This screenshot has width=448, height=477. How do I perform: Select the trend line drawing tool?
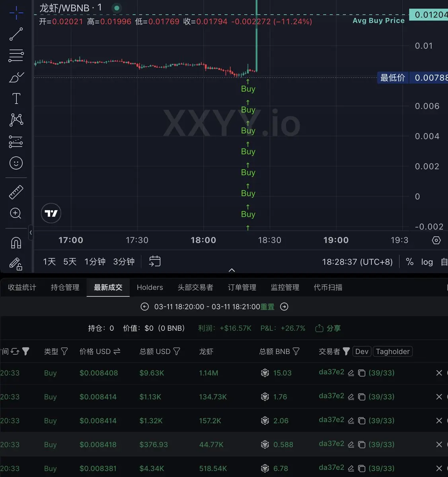[16, 34]
